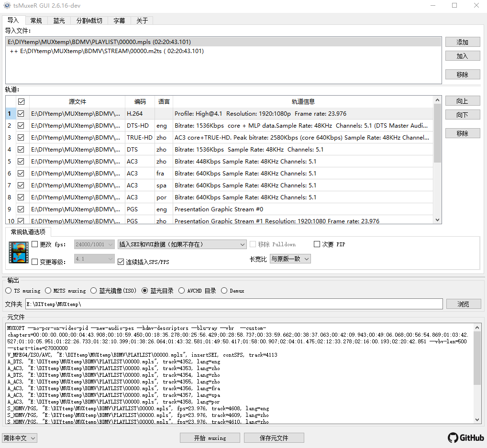
Task: Select Demux output option
Action: [224, 291]
